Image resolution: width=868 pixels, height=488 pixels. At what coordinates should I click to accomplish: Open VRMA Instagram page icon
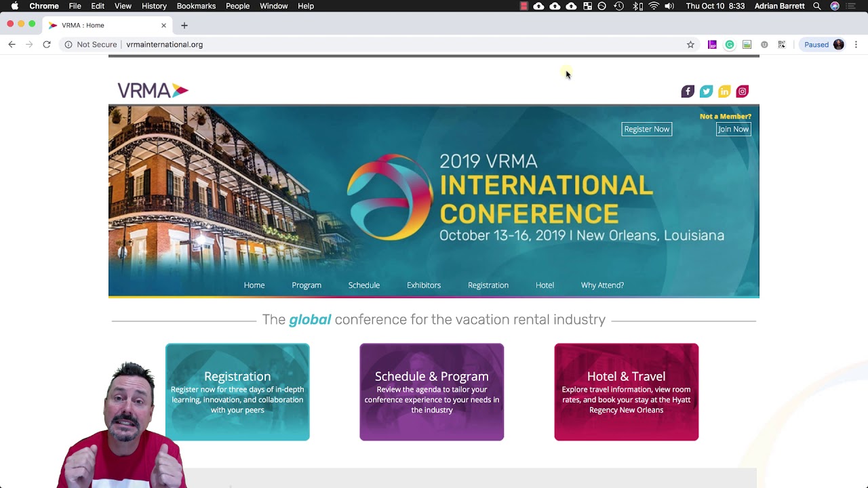743,91
